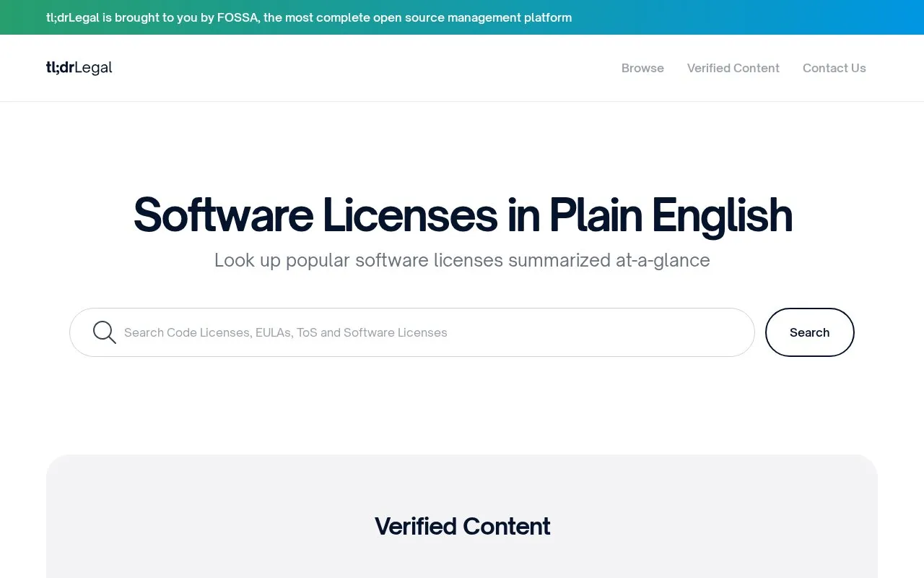Click the FOSSA banner text
The image size is (924, 578).
[x=309, y=17]
